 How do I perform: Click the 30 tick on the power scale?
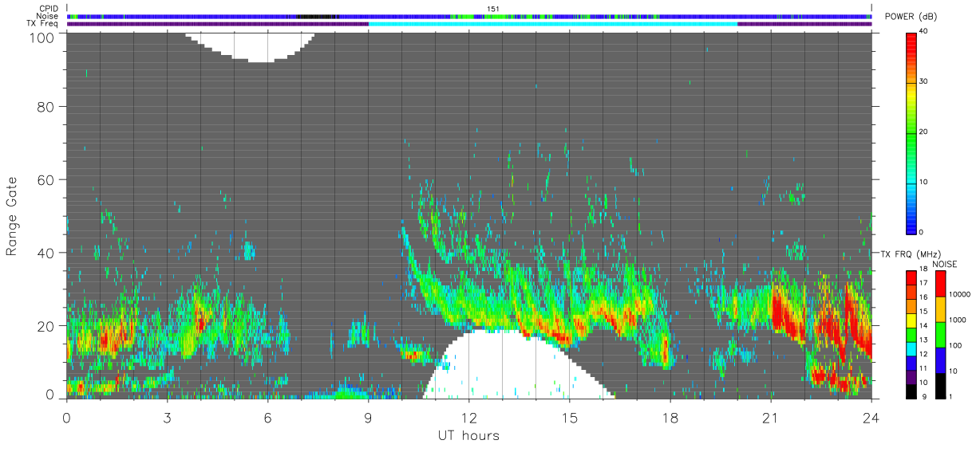925,81
